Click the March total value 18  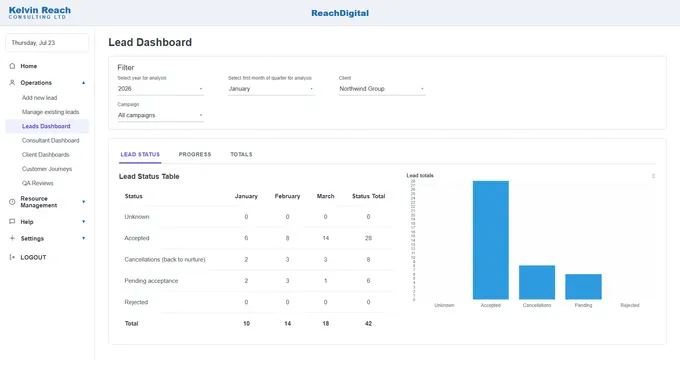click(x=326, y=324)
